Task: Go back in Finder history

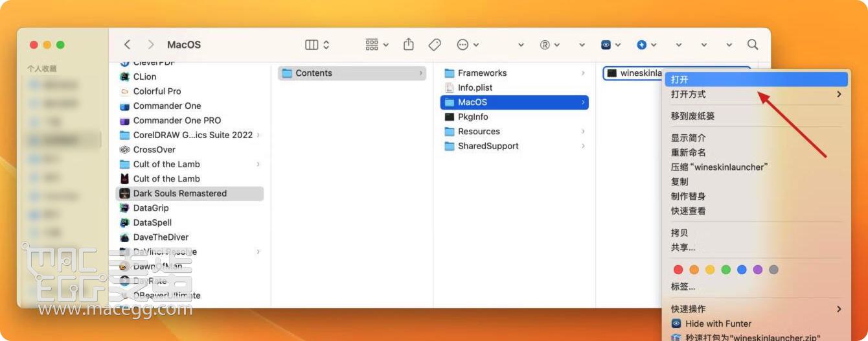Action: (x=128, y=45)
